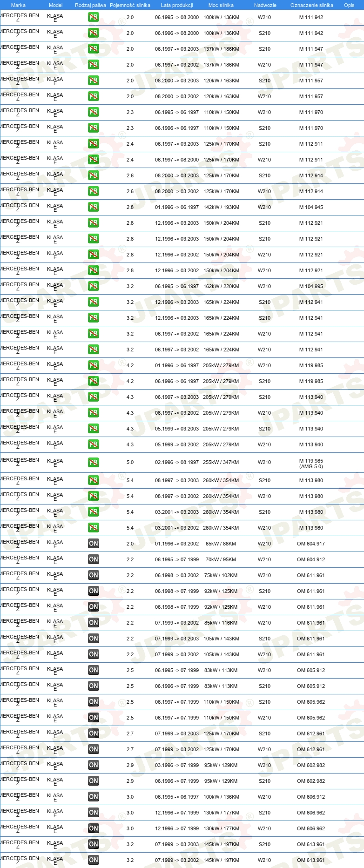Image resolution: width=364 pixels, height=868 pixels.
Task: Select the ON icon in the 75kW / 102KM row
Action: coord(94,575)
